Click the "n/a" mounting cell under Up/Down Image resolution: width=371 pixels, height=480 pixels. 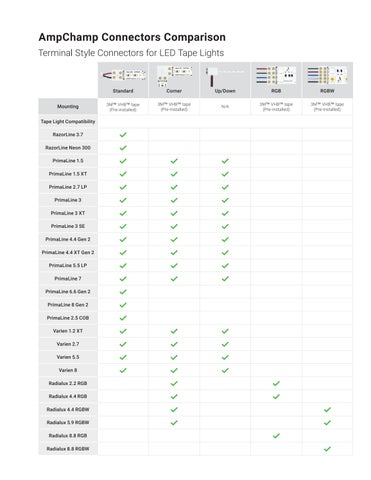coord(225,107)
